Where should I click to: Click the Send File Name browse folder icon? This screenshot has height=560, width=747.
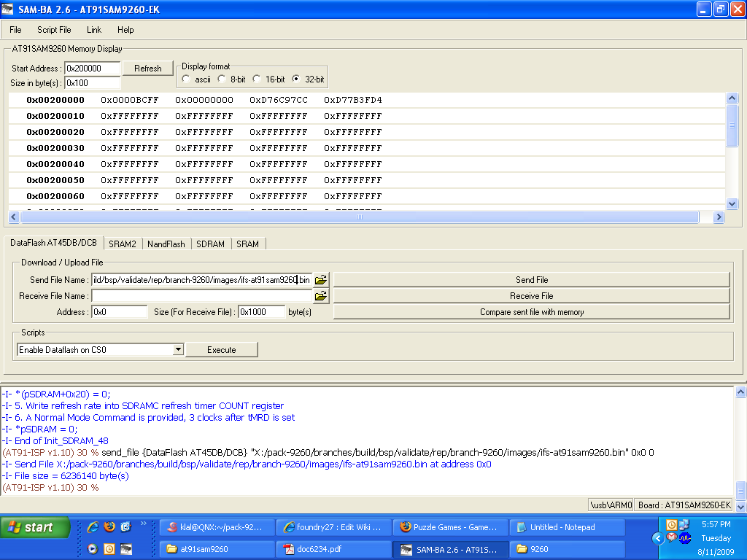click(321, 279)
